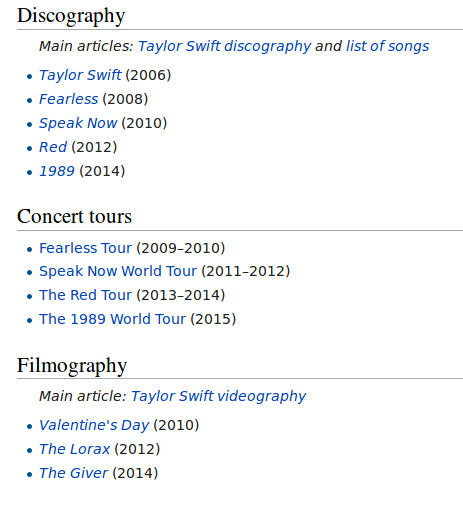This screenshot has height=510, width=463.
Task: Open the Red (2012) album link
Action: [53, 147]
